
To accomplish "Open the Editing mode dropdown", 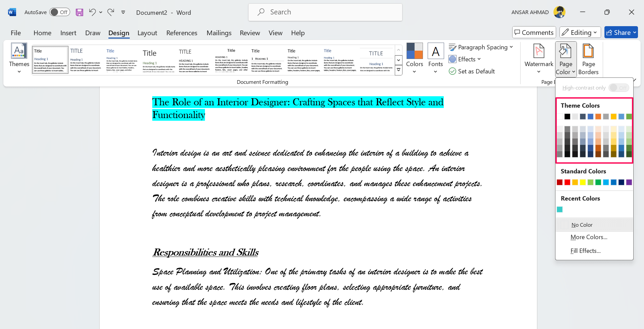I will [580, 33].
